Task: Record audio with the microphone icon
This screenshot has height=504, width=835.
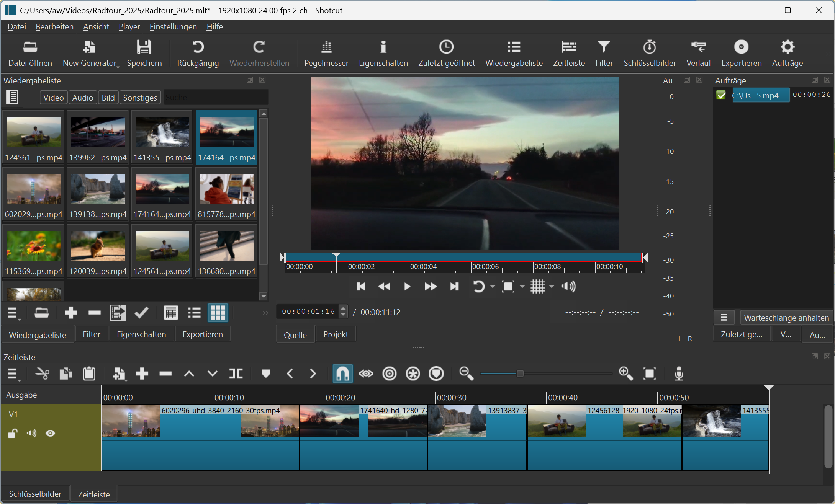Action: tap(679, 374)
